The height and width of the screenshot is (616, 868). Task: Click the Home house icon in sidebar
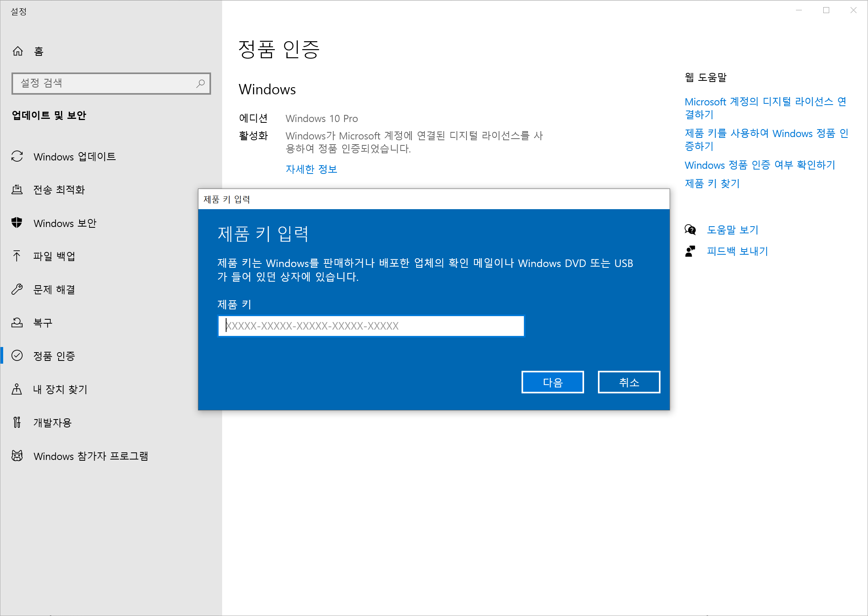pyautogui.click(x=18, y=51)
